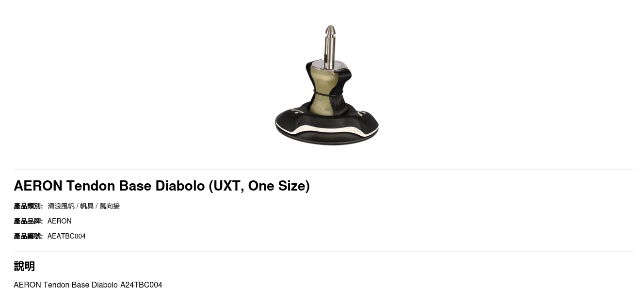This screenshot has height=304, width=644.
Task: Open the 萬向接 category link
Action: [x=110, y=206]
